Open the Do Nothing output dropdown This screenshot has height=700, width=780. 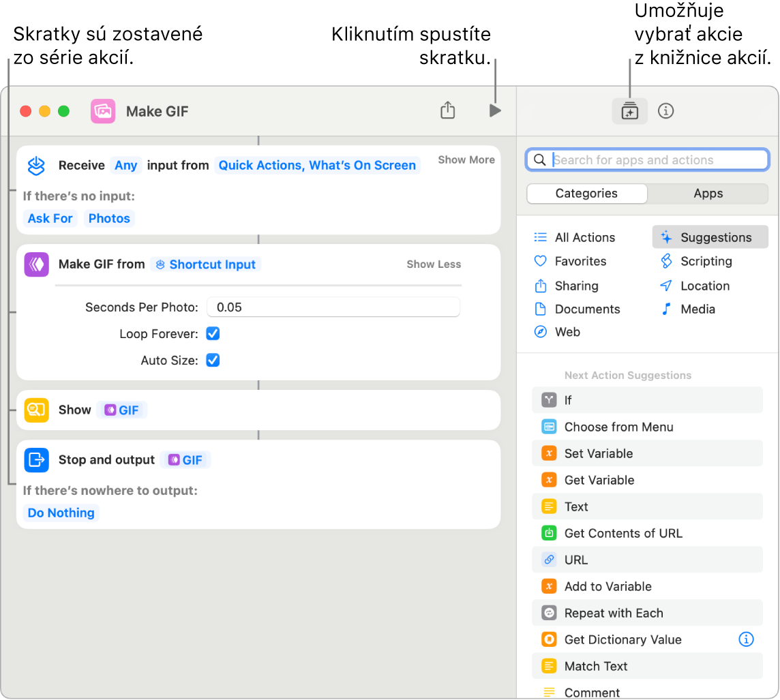tap(61, 513)
